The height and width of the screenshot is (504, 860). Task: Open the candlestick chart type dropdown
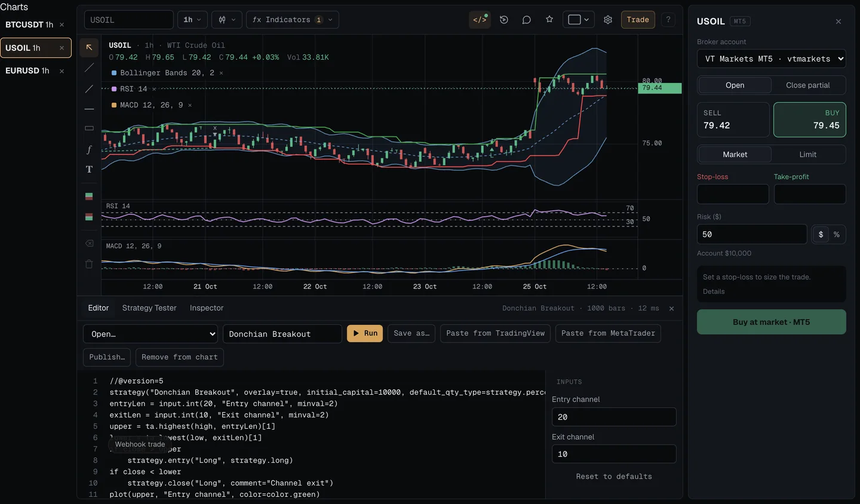click(x=227, y=20)
